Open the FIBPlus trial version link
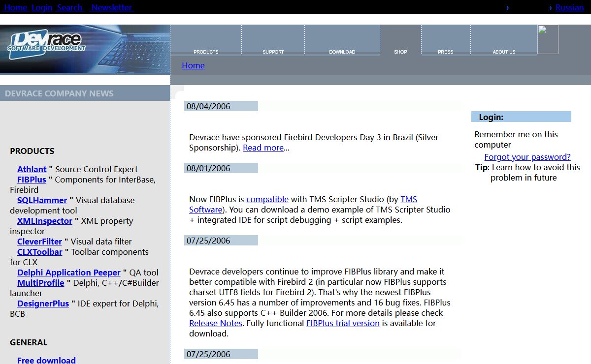 tap(343, 323)
